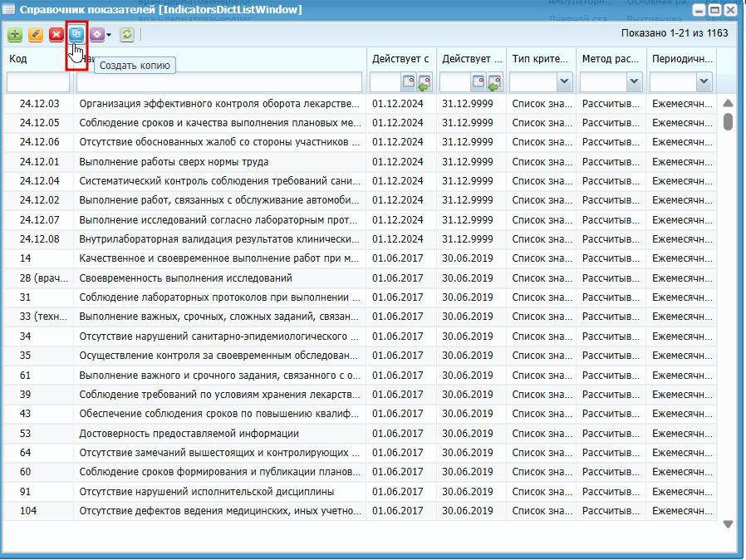746x560 pixels.
Task: Click the red Delete icon
Action: [56, 34]
